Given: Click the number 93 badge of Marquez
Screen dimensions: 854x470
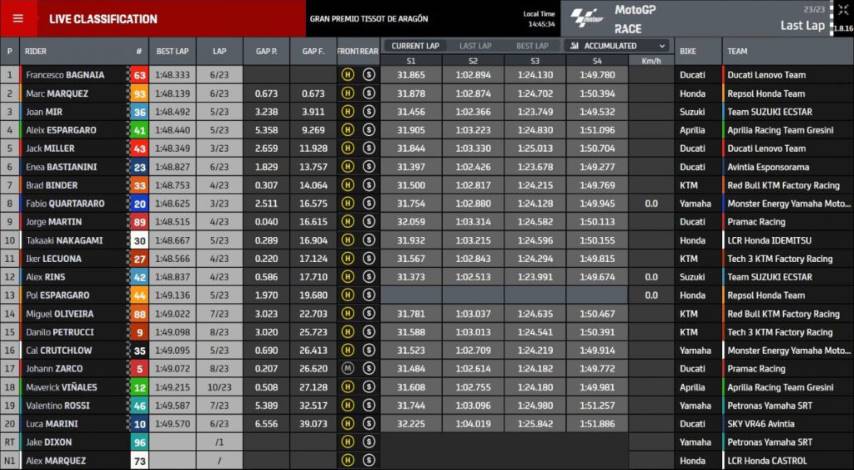Looking at the screenshot, I should coord(139,94).
